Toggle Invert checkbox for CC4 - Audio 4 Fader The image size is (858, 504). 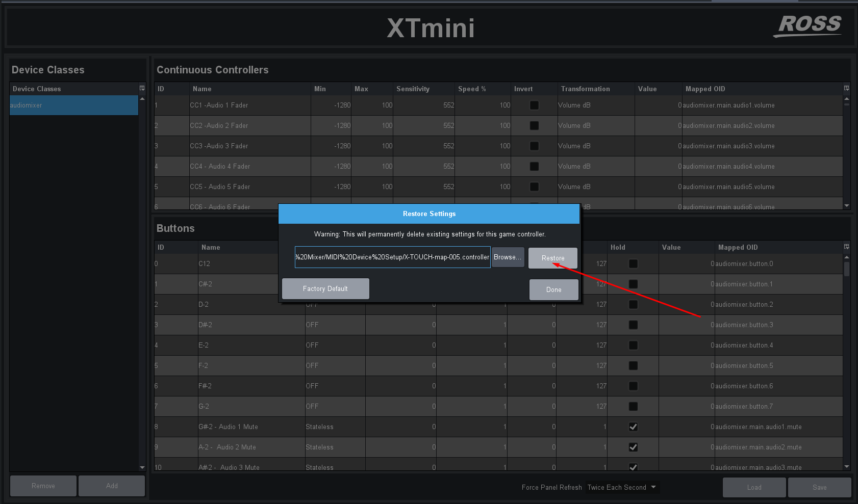click(534, 166)
